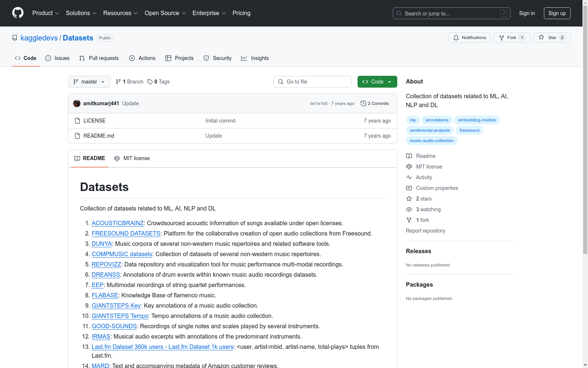Screen dimensions: 588x368
Task: Click the Search or jump to field
Action: tap(452, 13)
